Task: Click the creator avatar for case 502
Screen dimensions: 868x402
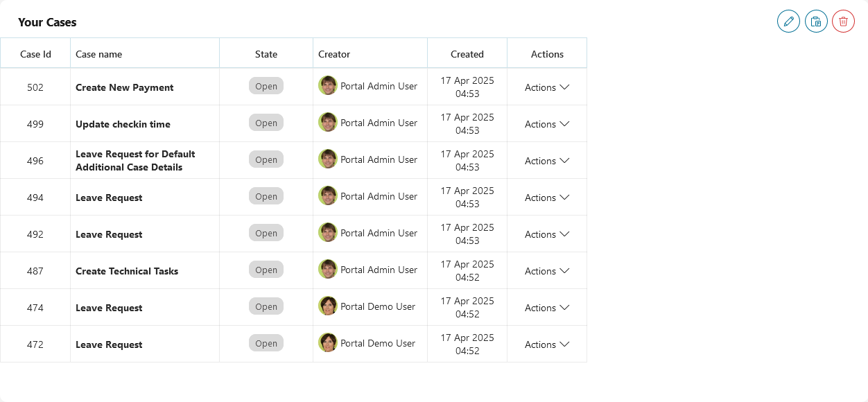Action: [328, 86]
